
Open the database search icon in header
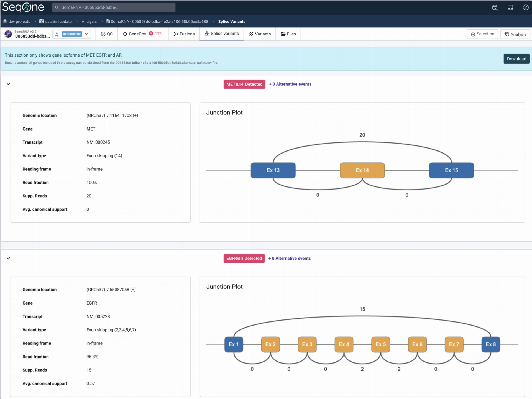click(495, 7)
